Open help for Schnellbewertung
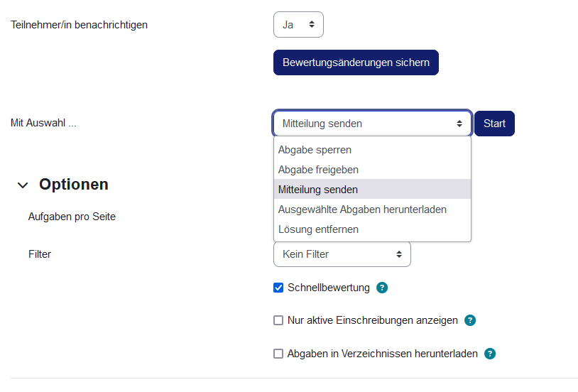 tap(382, 288)
